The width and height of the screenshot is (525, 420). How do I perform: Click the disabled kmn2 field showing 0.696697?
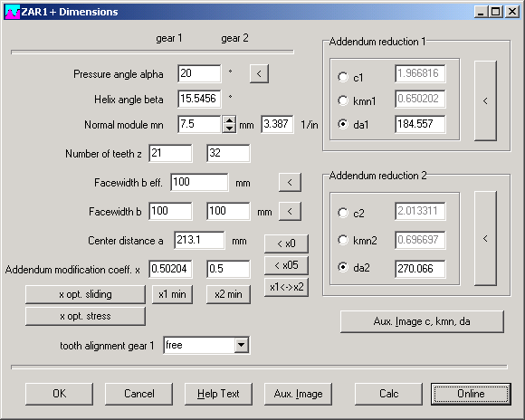pyautogui.click(x=420, y=240)
